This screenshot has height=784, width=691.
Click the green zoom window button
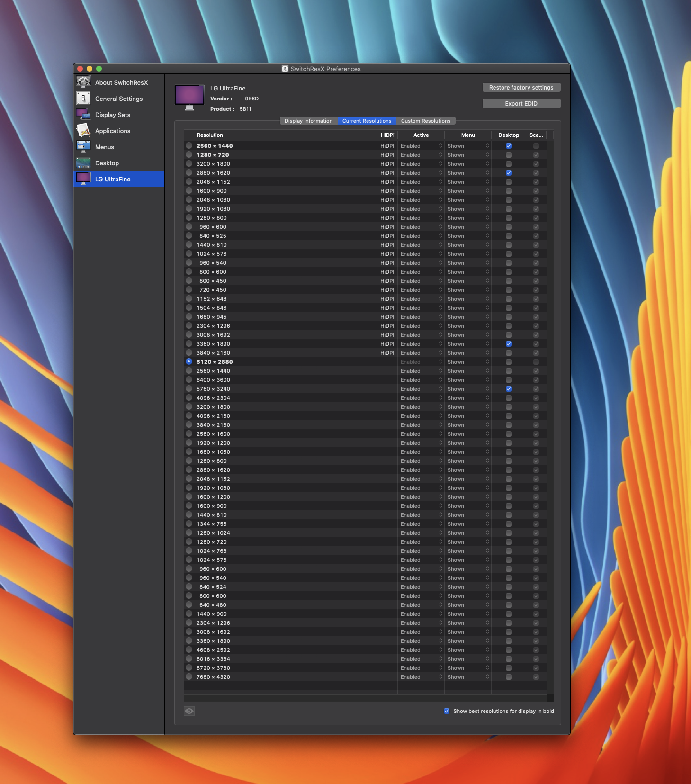point(99,69)
